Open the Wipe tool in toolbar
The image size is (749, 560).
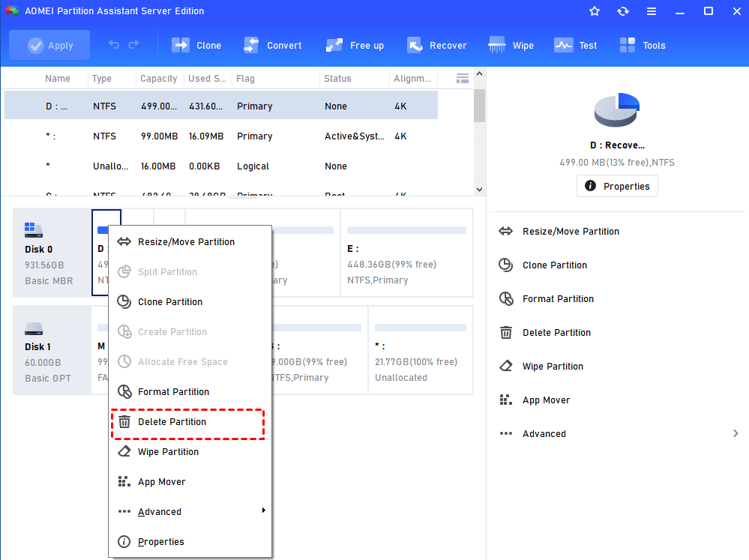(x=511, y=46)
